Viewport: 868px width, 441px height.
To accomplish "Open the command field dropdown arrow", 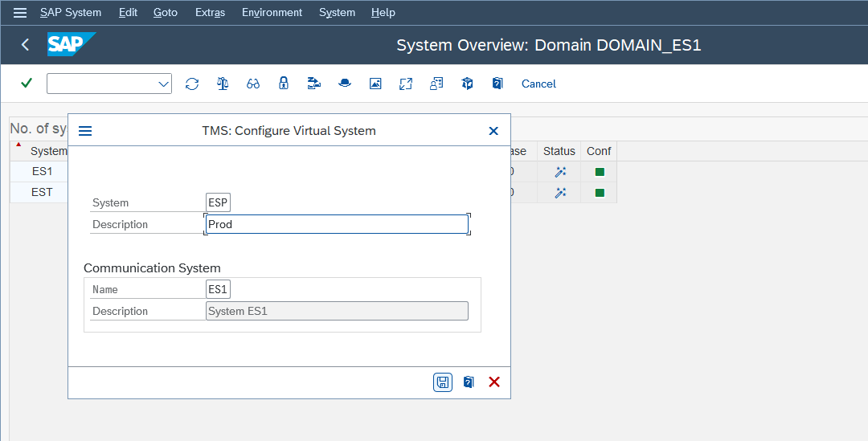I will pyautogui.click(x=163, y=84).
